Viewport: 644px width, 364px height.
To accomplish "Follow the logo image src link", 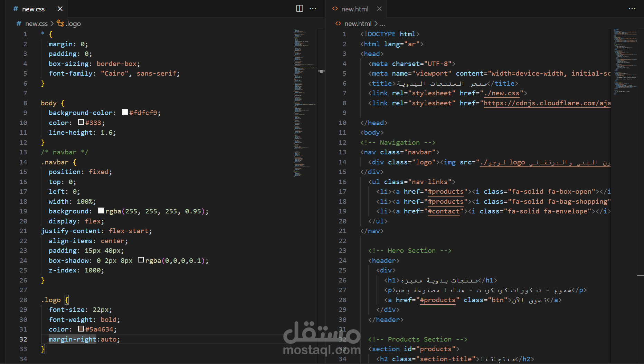I will pyautogui.click(x=546, y=162).
